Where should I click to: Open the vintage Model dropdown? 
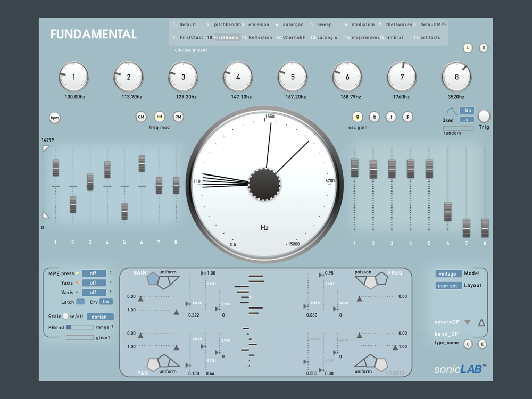pos(448,273)
